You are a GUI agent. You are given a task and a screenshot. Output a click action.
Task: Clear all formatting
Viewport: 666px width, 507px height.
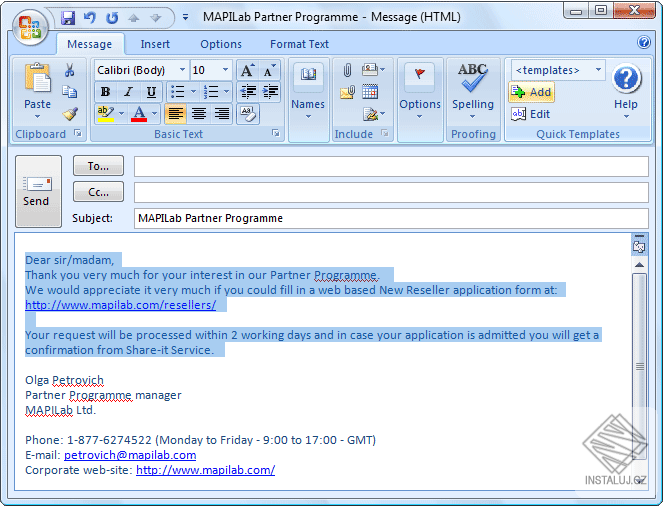pos(248,114)
